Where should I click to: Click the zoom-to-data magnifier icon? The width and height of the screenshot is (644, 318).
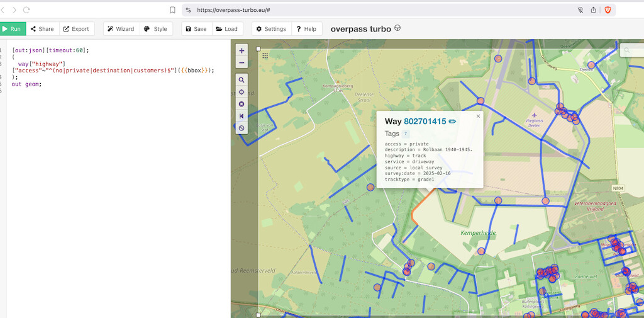coord(241,80)
